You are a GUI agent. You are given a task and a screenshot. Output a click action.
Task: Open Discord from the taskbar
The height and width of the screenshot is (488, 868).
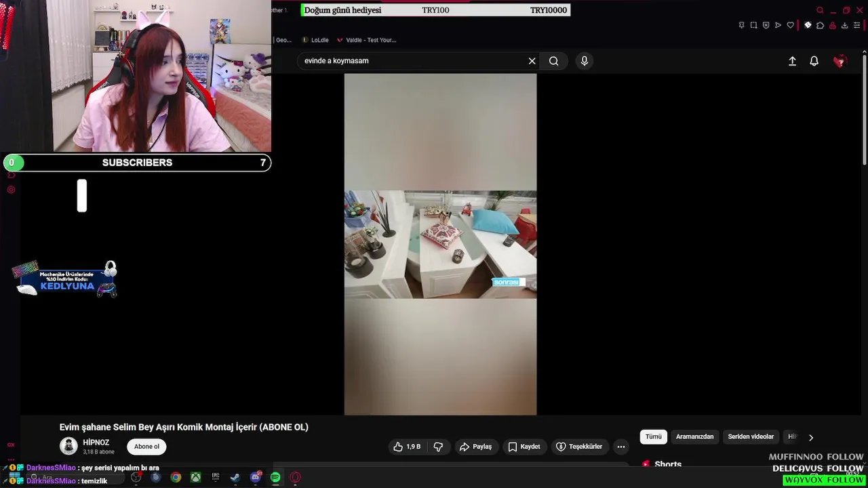256,477
